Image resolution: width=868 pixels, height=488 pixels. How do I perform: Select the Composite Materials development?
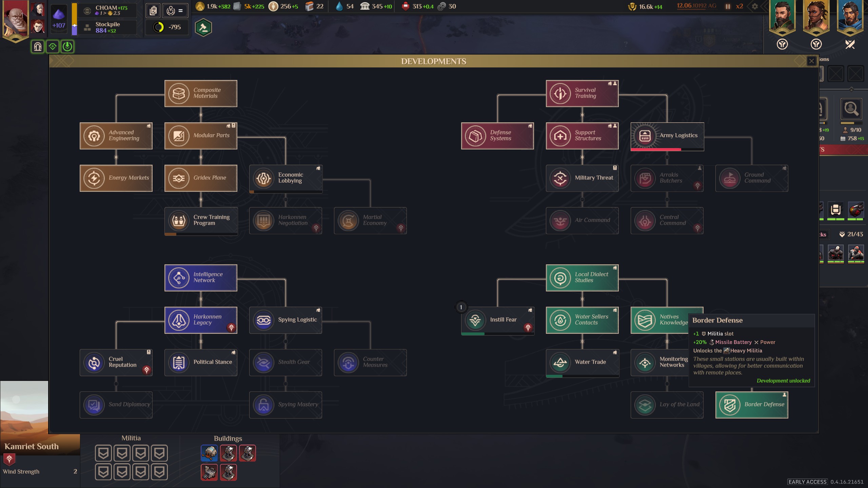pos(201,93)
